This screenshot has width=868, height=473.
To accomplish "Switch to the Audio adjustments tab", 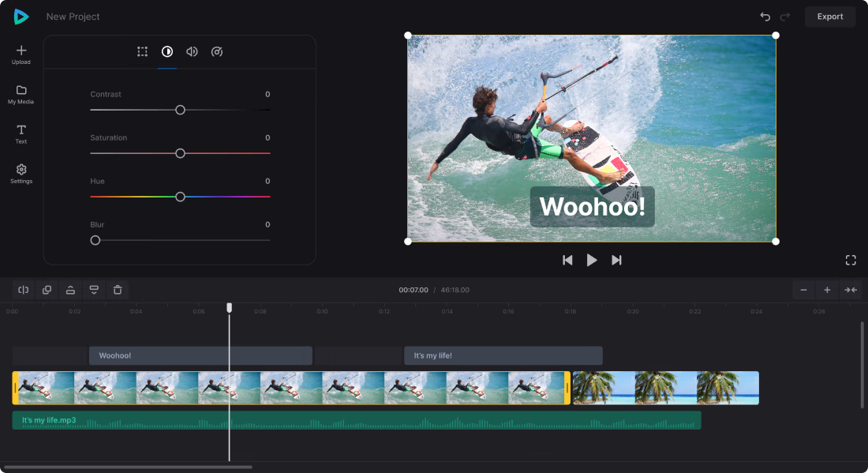I will [x=192, y=51].
